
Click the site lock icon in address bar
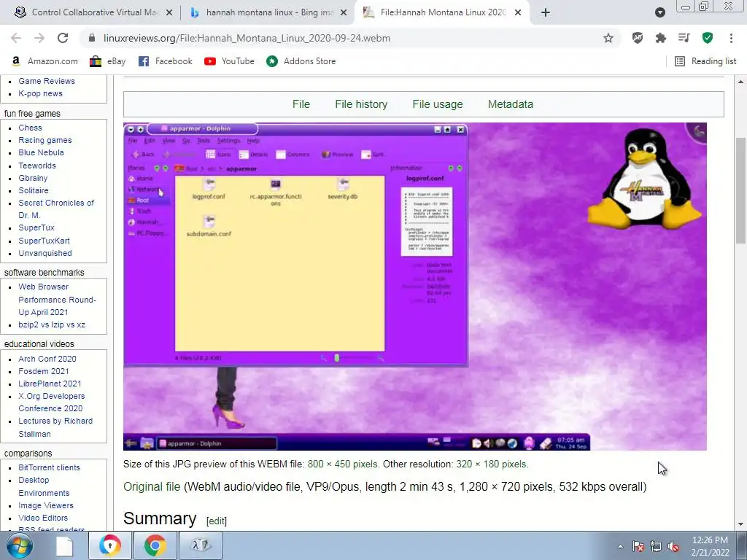pyautogui.click(x=93, y=38)
